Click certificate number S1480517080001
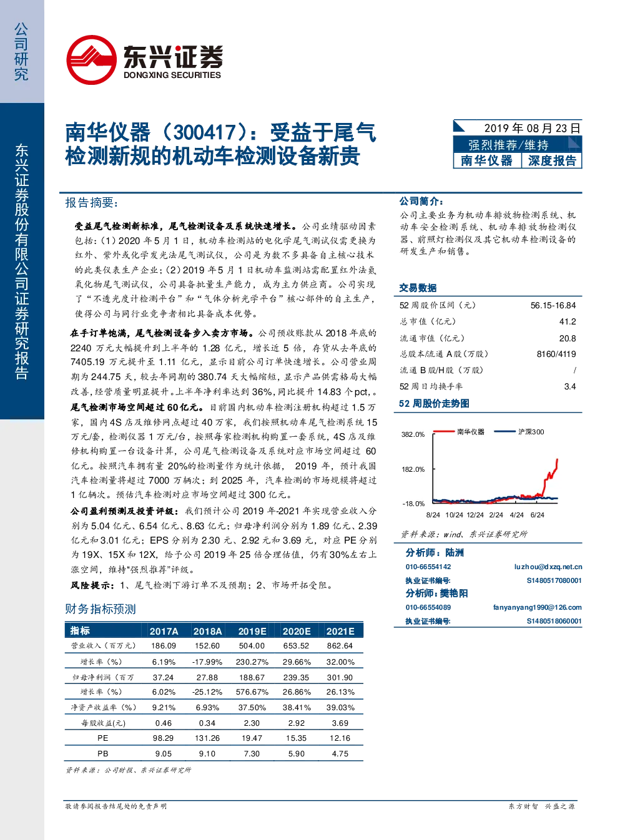 point(554,580)
